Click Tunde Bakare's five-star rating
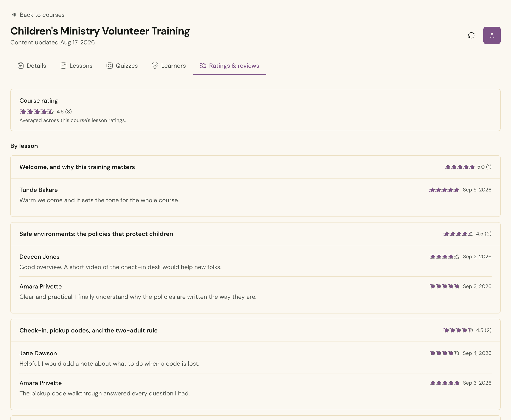Image resolution: width=511 pixels, height=420 pixels. point(444,190)
